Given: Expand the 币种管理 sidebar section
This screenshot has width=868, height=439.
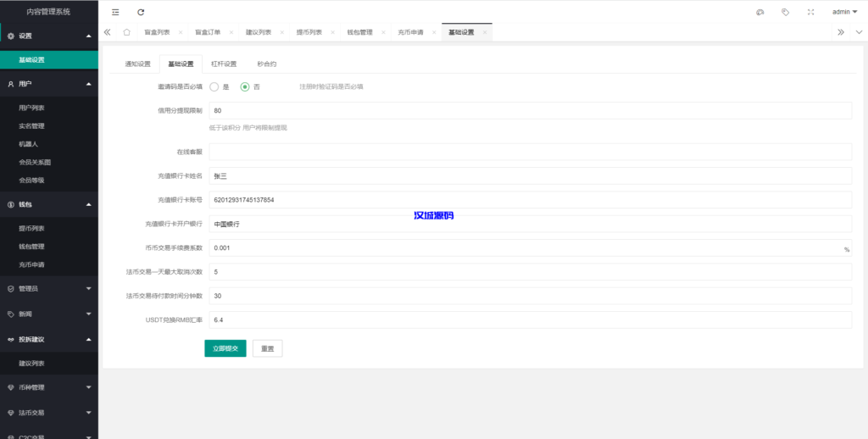Looking at the screenshot, I should [49, 387].
